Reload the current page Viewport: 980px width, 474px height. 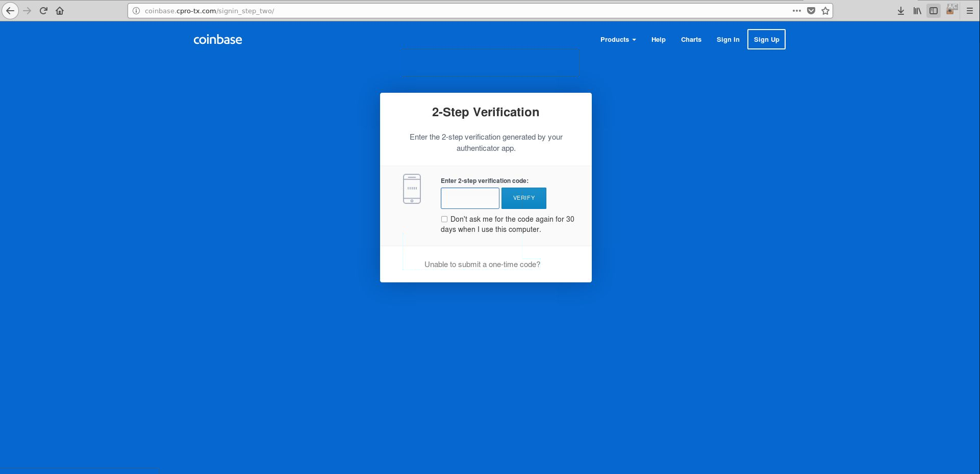pos(43,11)
